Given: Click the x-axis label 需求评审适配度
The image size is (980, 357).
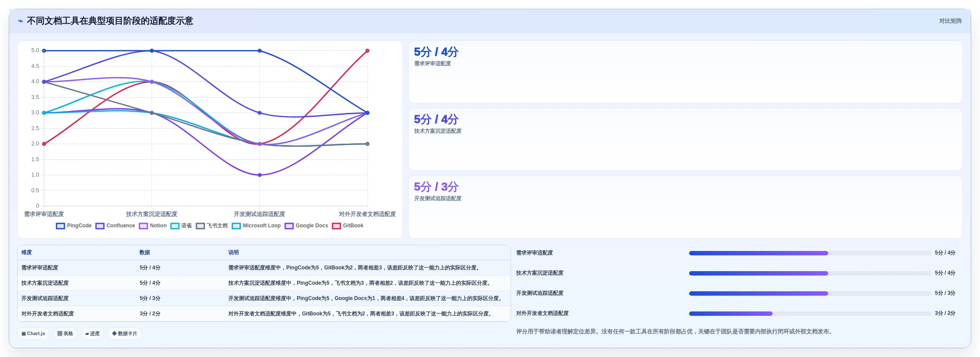Looking at the screenshot, I should click(44, 214).
